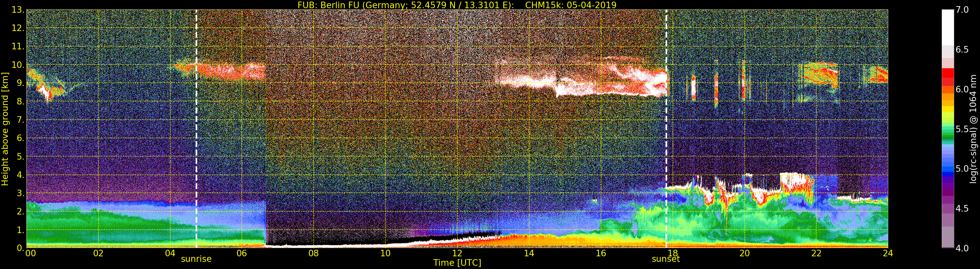Click the time axis tick label 12
The image size is (980, 269).
coord(457,253)
